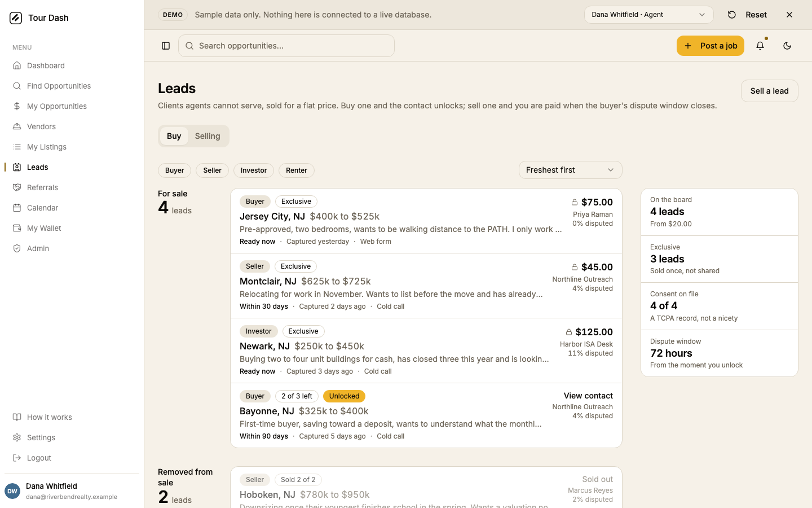Image resolution: width=812 pixels, height=508 pixels.
Task: Open the Hoboken, NJ sold-out lead
Action: pyautogui.click(x=426, y=488)
